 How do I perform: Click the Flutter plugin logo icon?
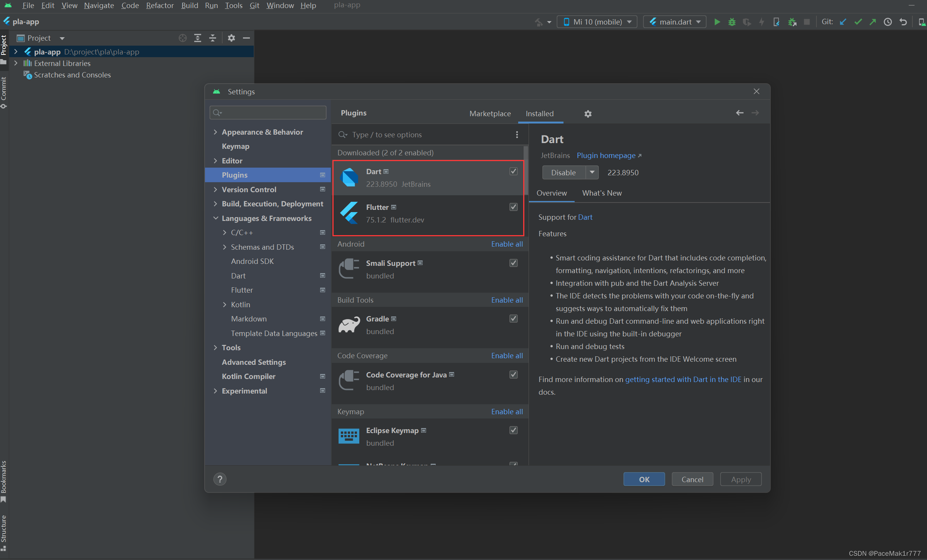click(349, 213)
